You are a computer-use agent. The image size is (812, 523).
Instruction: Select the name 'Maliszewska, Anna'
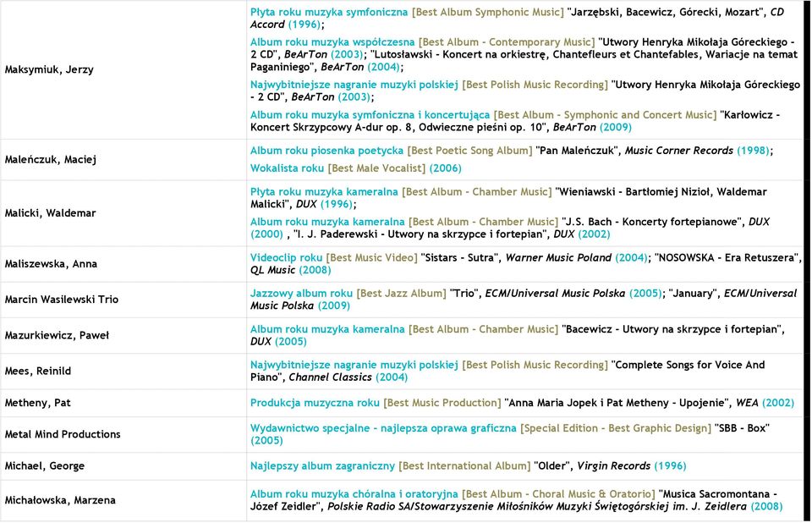click(51, 264)
